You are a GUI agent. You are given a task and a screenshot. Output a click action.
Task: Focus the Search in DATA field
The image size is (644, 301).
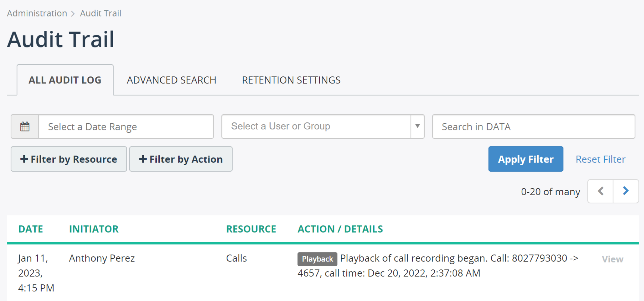pyautogui.click(x=534, y=127)
